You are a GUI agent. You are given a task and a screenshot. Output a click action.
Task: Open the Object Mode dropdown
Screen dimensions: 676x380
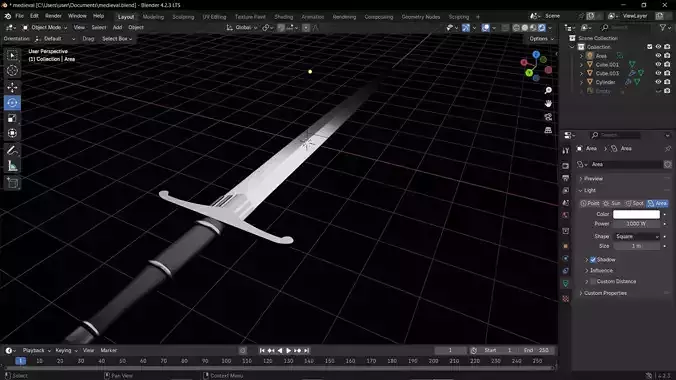[44, 28]
